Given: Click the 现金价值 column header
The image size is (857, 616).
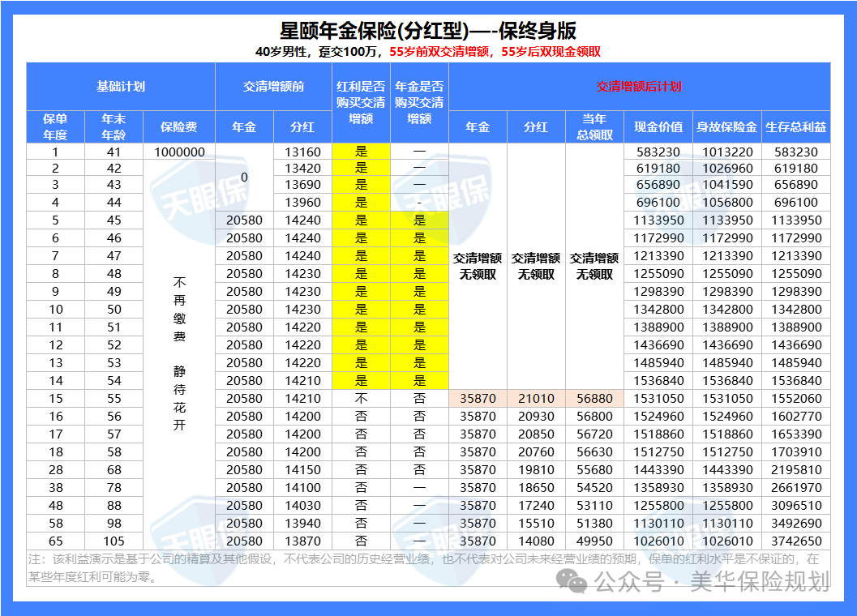Looking at the screenshot, I should point(658,127).
